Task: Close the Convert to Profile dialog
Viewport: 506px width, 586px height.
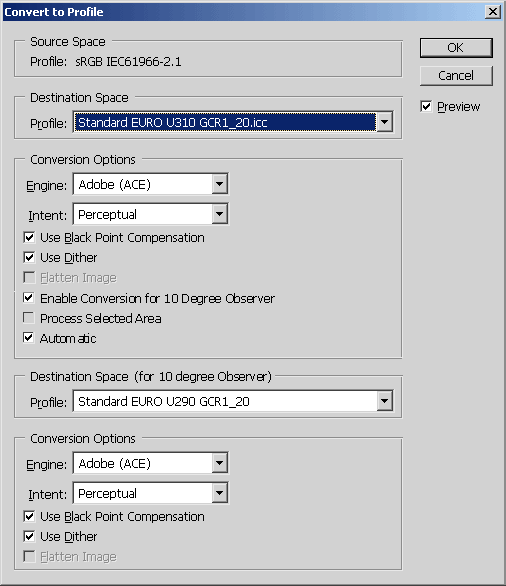Action: click(x=493, y=12)
